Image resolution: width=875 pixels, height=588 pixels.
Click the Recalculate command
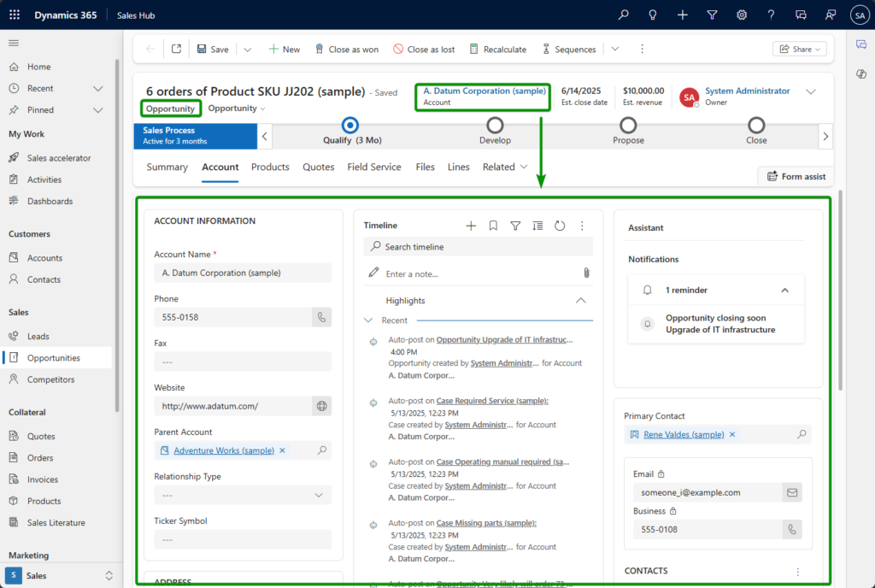click(x=498, y=49)
